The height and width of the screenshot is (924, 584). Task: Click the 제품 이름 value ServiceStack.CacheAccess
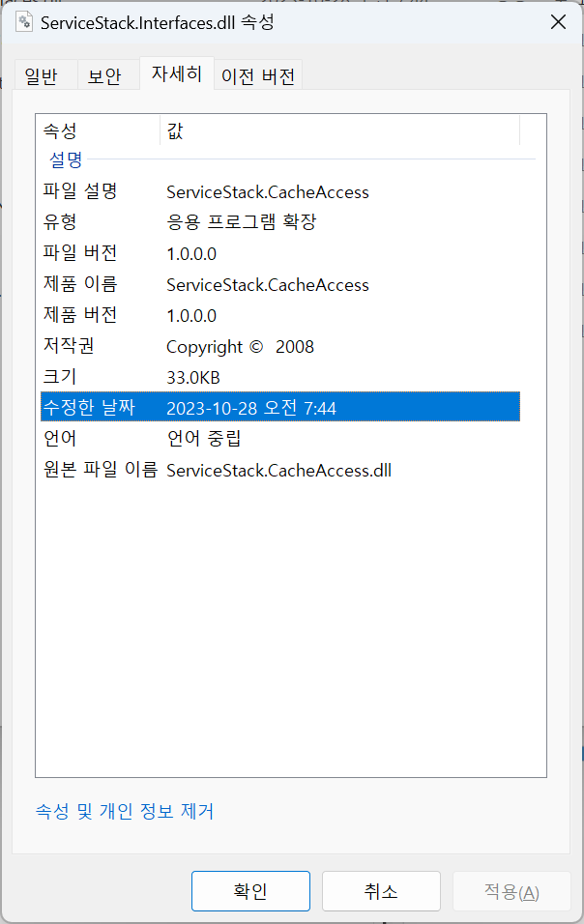point(268,284)
